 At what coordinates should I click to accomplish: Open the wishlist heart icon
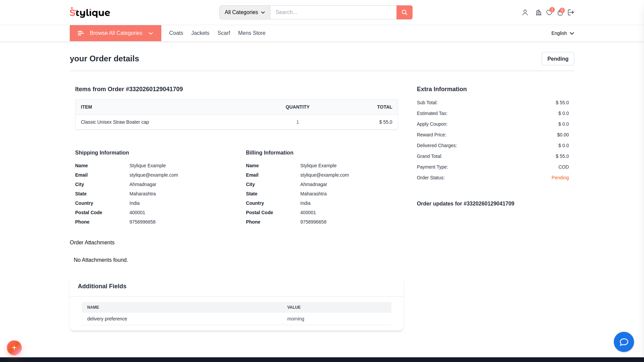tap(549, 12)
